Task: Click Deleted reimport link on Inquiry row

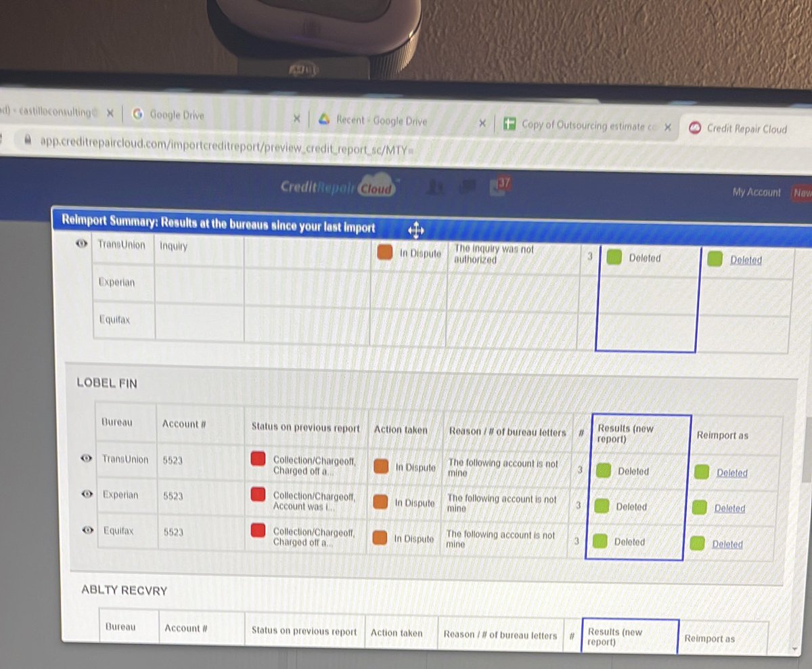Action: (746, 260)
